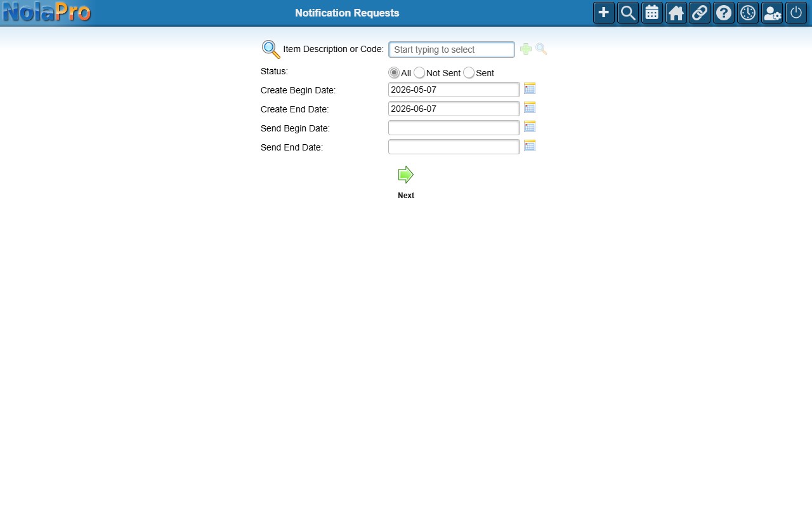Click the Create End Date field
The width and height of the screenshot is (812, 508).
(454, 109)
